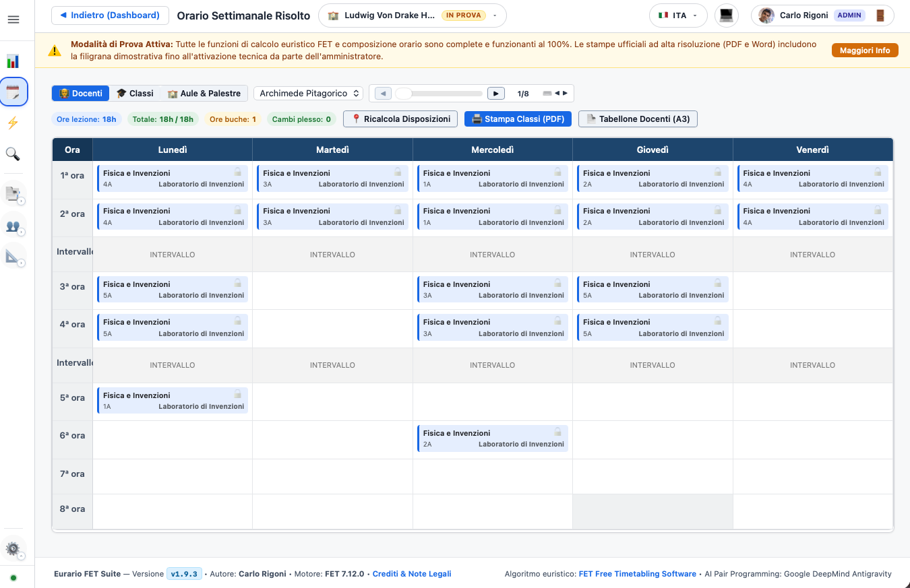
Task: Toggle lock on Lunedì 1ª ora lesson
Action: tap(237, 172)
